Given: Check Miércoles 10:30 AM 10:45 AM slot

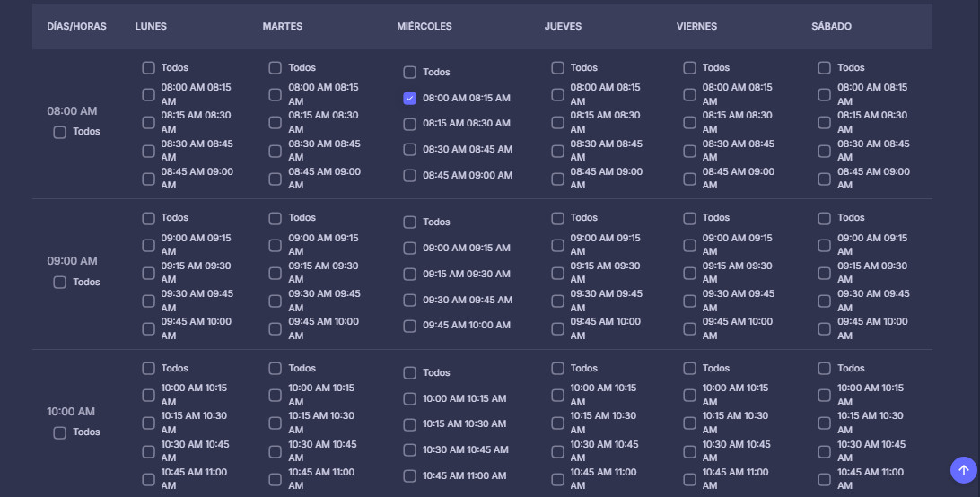Looking at the screenshot, I should pyautogui.click(x=410, y=450).
